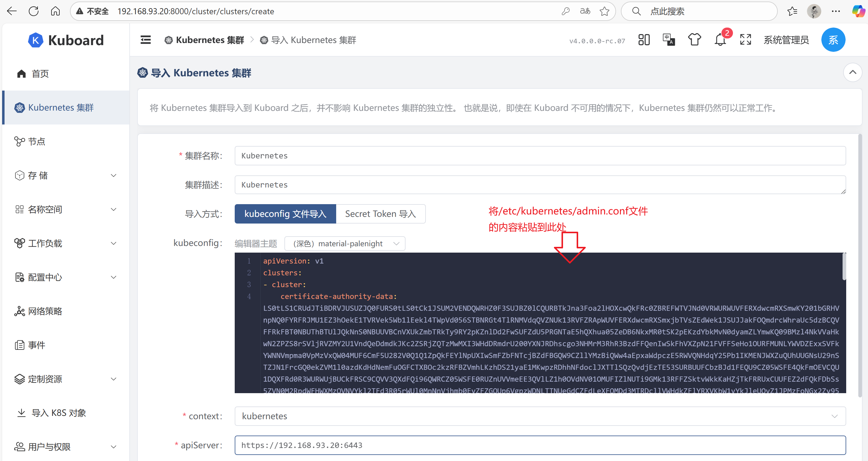Open 网络策略 sidebar item

pos(66,311)
